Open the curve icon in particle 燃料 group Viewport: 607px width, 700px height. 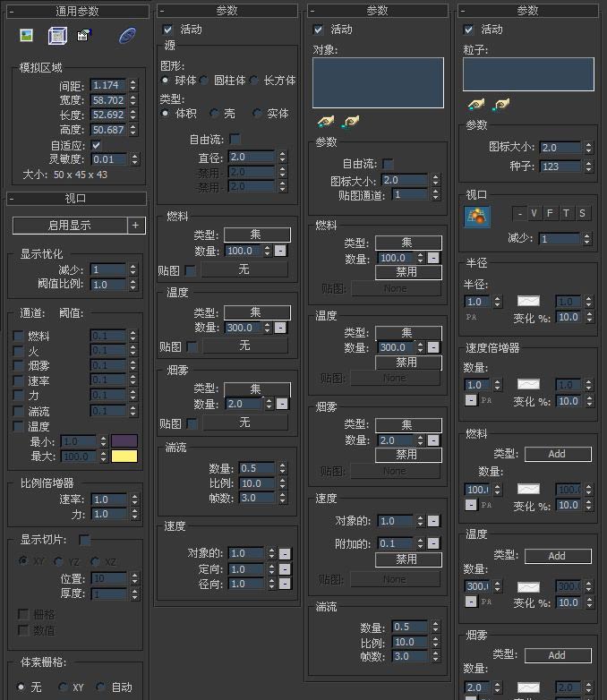coord(528,489)
